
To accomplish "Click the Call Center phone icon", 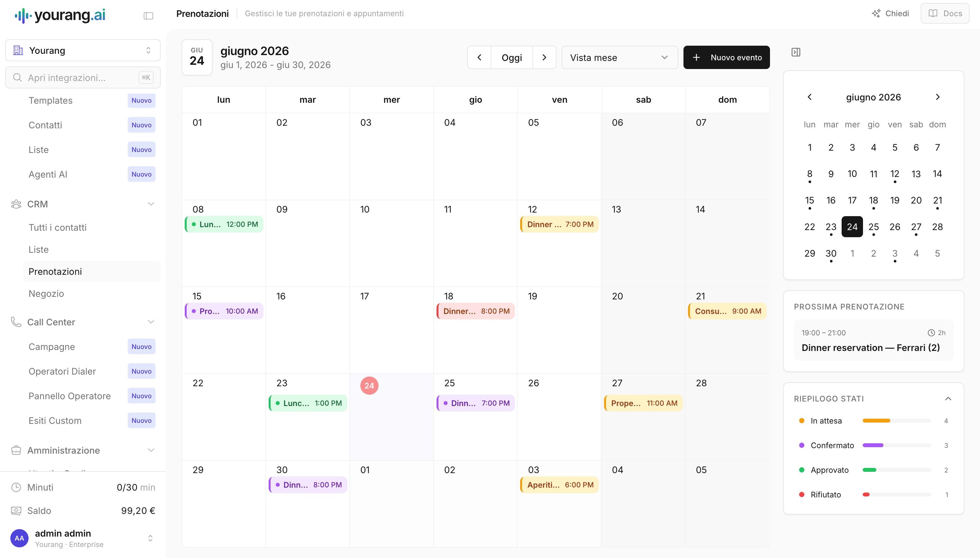I will coord(16,322).
